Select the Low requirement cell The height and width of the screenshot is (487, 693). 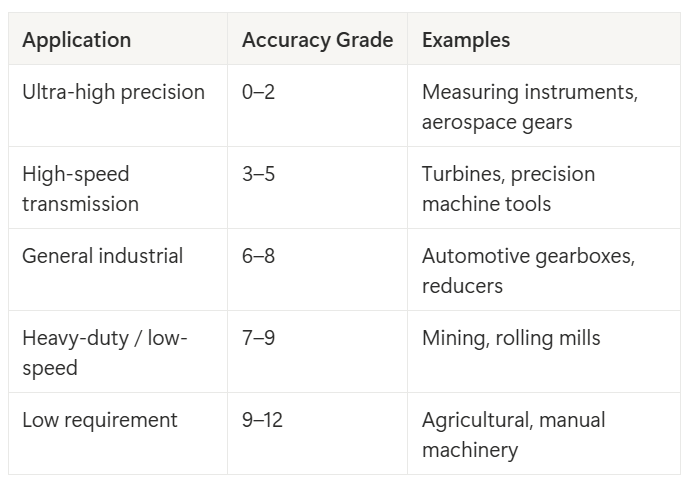point(100,420)
